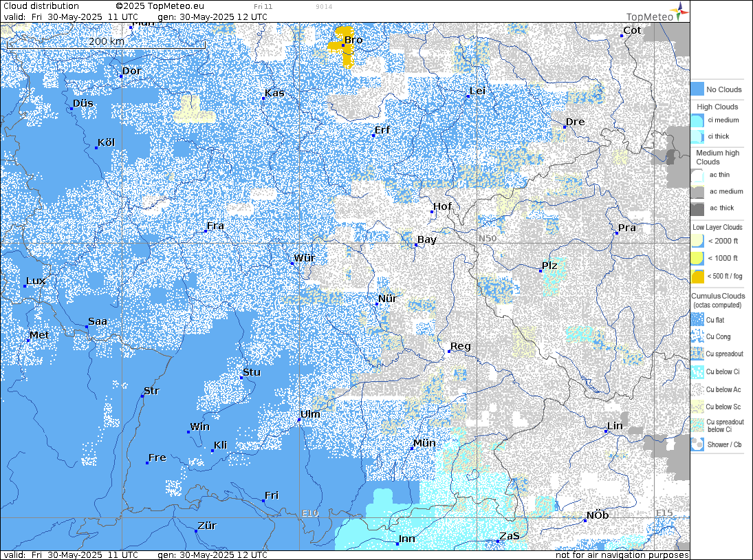
Task: Click the 200 km scale bar
Action: pos(106,43)
